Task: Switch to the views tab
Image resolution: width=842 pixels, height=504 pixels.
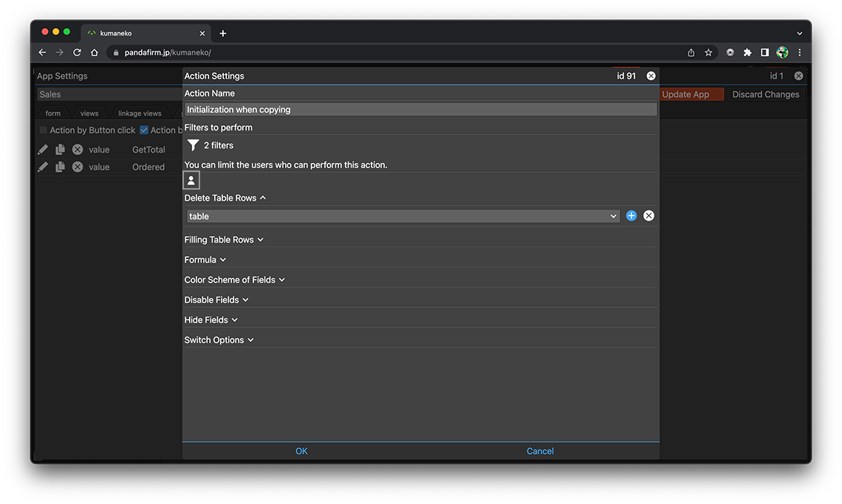Action: pos(89,114)
